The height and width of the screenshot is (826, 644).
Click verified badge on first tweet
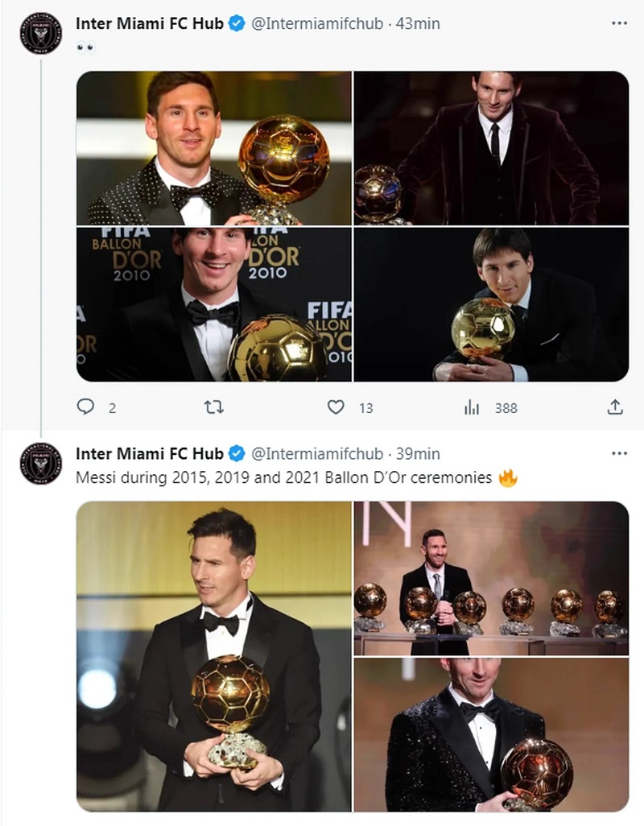[x=237, y=24]
